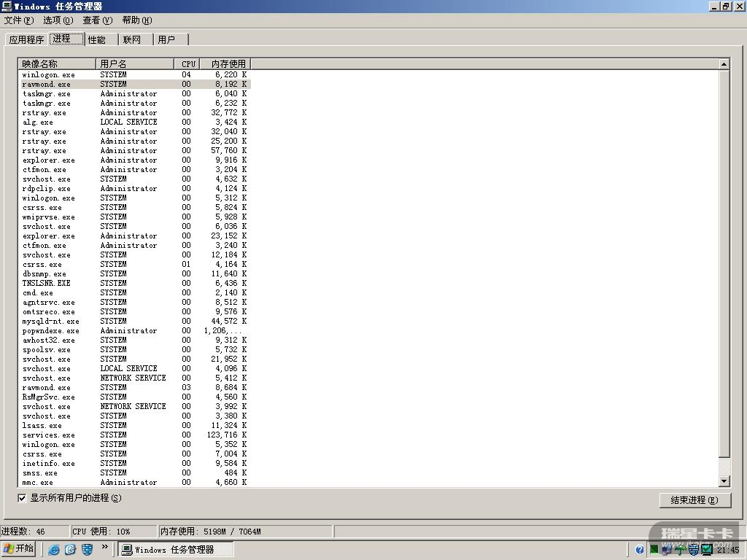Click the blue firewall shield tray icon

(x=693, y=550)
